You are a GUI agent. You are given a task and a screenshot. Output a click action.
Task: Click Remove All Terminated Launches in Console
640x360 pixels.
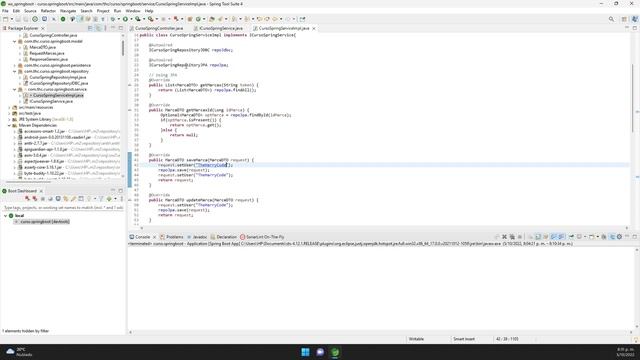(512, 237)
